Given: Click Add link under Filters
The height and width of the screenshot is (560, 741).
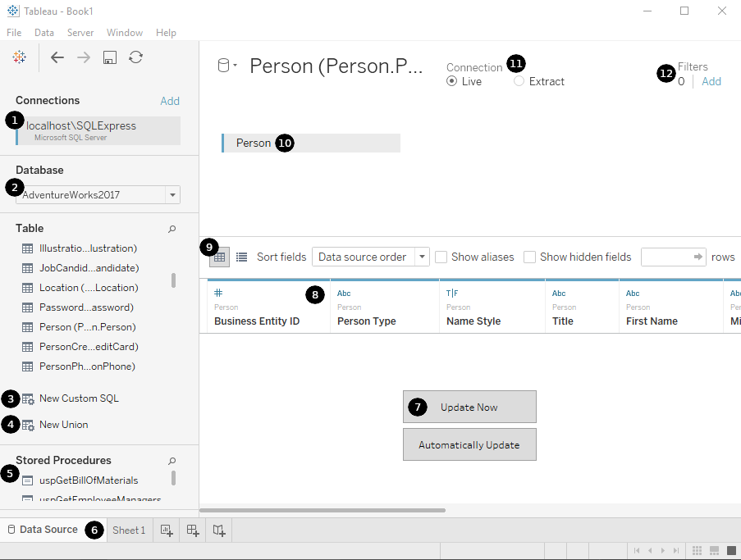Looking at the screenshot, I should coord(711,81).
